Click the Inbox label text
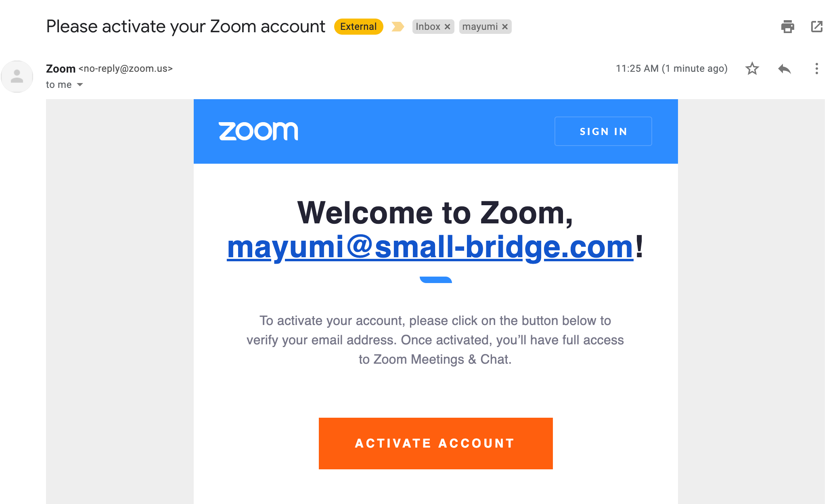 428,27
